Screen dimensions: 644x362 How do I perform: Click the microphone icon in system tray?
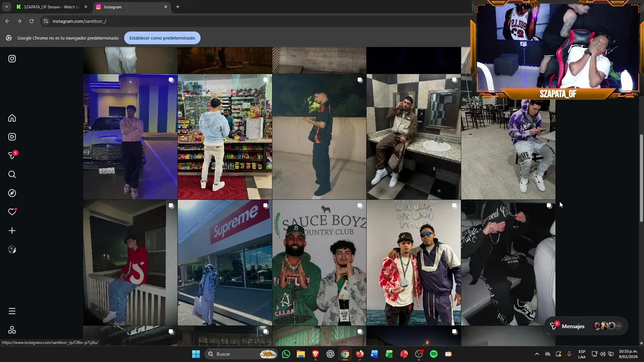(x=569, y=354)
